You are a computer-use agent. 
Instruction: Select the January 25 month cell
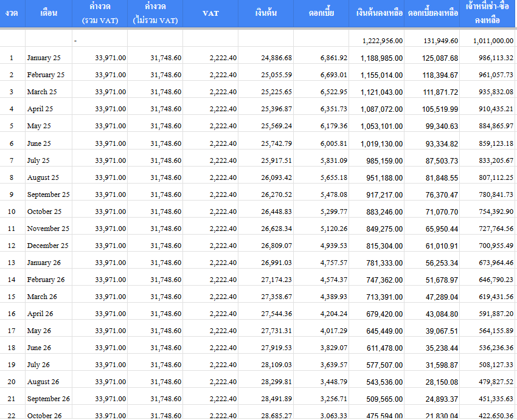click(x=44, y=58)
